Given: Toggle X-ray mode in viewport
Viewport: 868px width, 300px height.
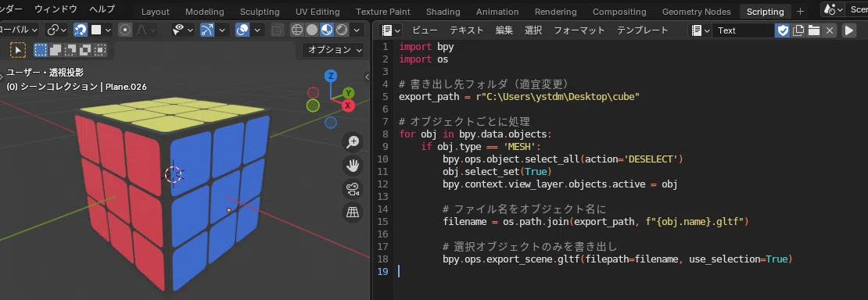Looking at the screenshot, I should point(278,30).
